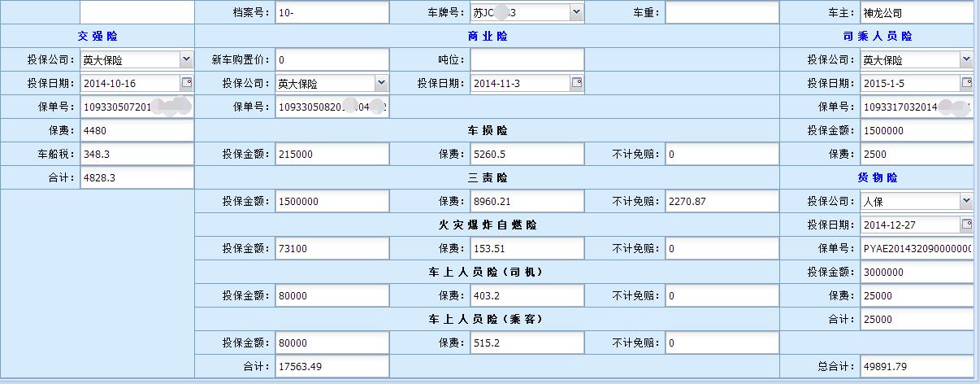980x384 pixels.
Task: Open date picker icon for 货物险 投保日期
Action: (966, 225)
